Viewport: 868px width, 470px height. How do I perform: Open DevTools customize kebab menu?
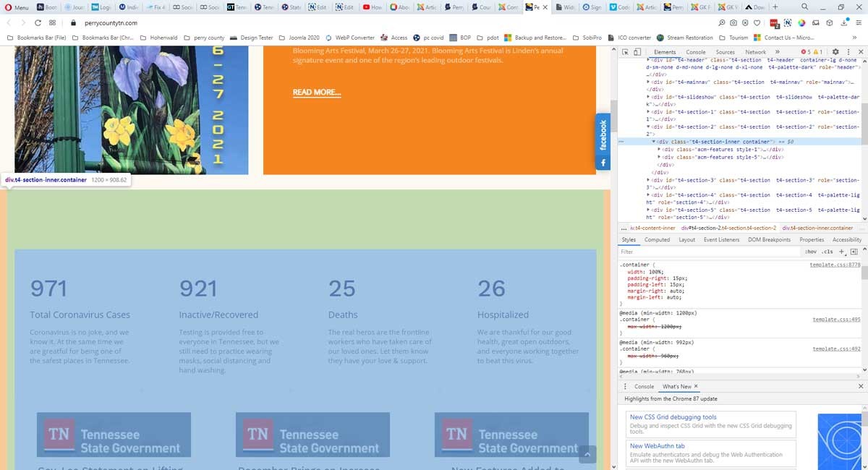848,52
